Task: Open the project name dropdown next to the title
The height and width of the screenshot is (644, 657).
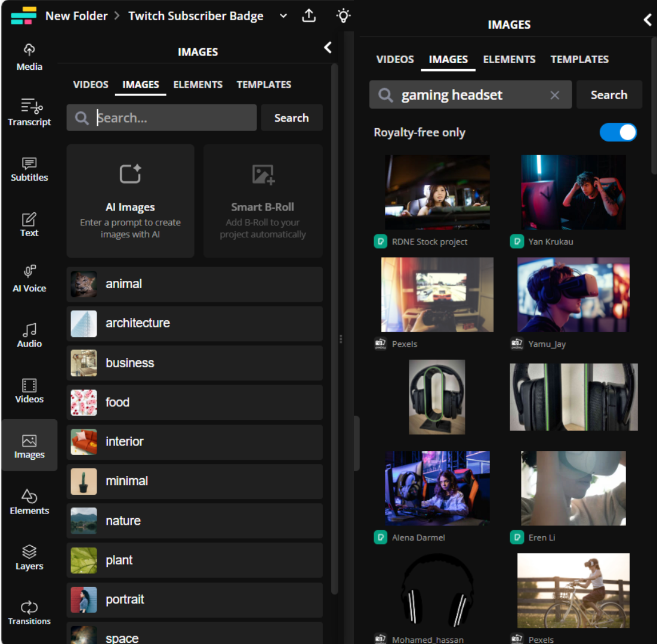Action: point(283,16)
